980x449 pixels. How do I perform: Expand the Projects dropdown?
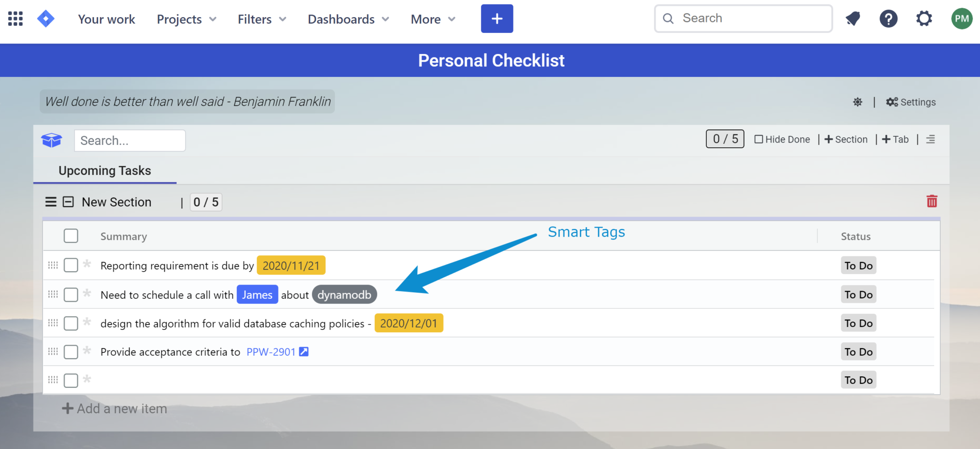tap(186, 19)
